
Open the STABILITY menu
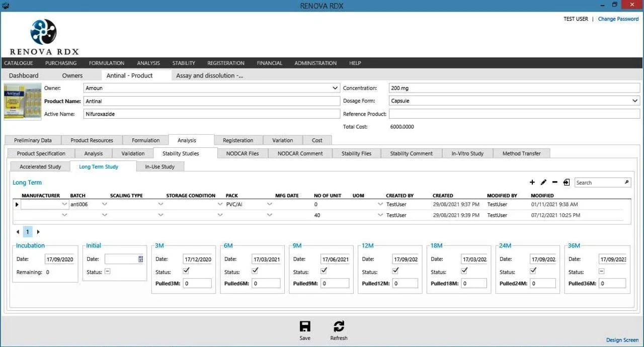[183, 63]
